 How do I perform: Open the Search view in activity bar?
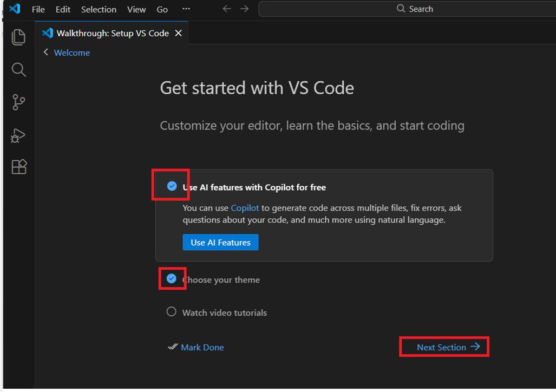click(18, 69)
